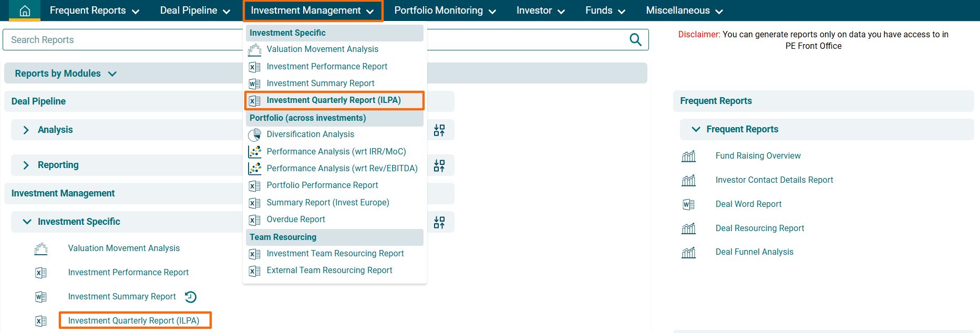Open the Portfolio Monitoring menu
This screenshot has width=980, height=333.
(x=445, y=11)
